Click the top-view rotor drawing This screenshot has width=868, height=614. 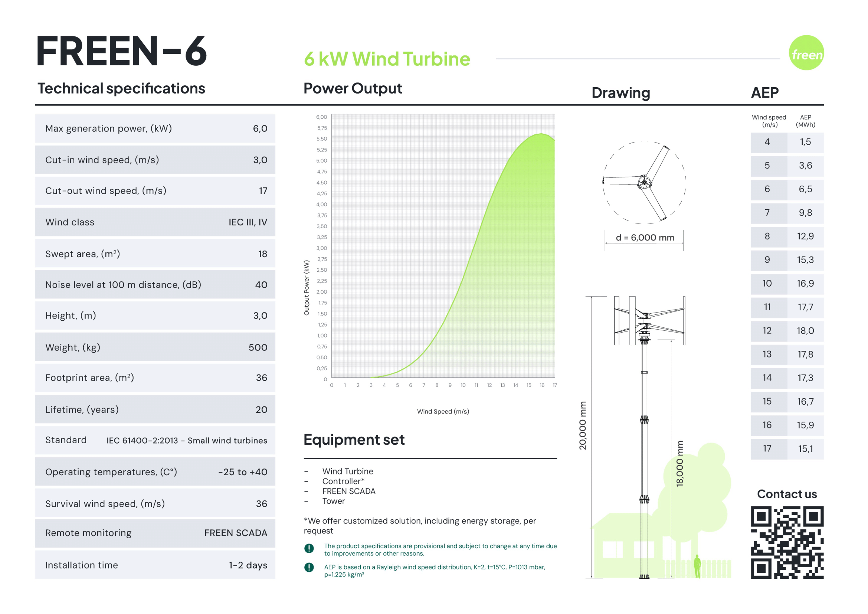pyautogui.click(x=644, y=182)
